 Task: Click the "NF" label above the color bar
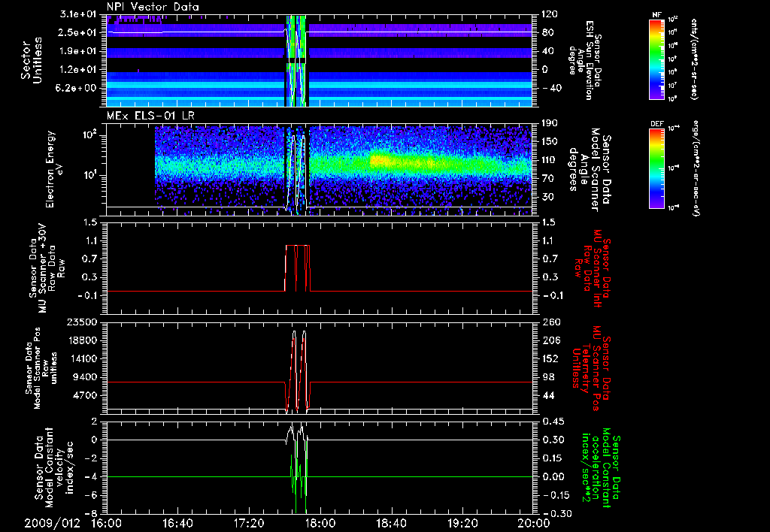click(657, 15)
